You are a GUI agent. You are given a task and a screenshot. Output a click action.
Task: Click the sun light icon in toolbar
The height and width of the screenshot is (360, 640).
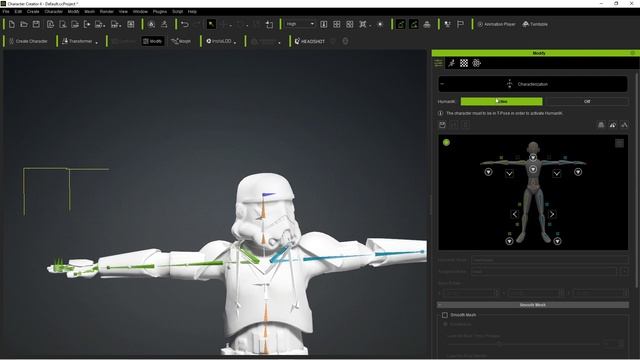(x=380, y=24)
